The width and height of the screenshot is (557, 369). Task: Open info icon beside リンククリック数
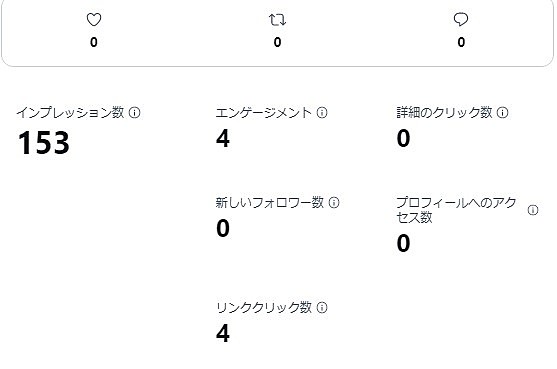tap(322, 307)
